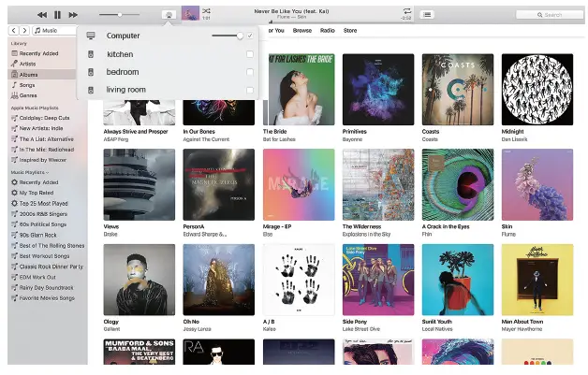Click the Lake Street Dive artist name

361,329
